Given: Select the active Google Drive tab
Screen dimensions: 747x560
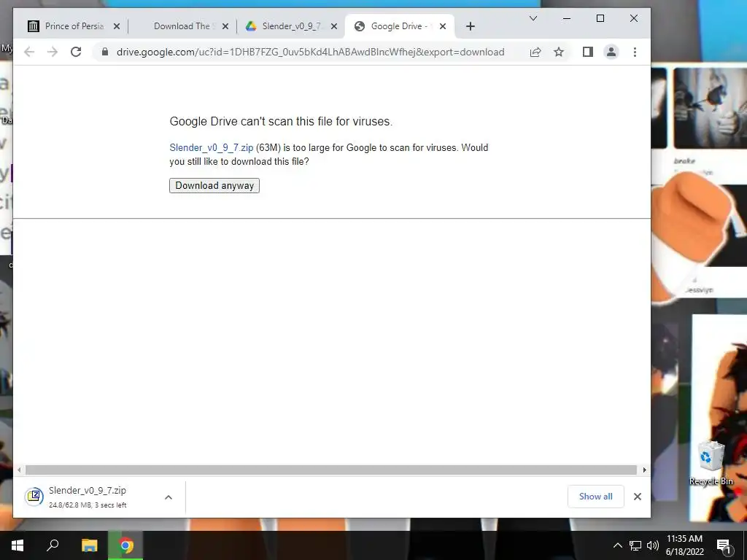Looking at the screenshot, I should coord(399,26).
